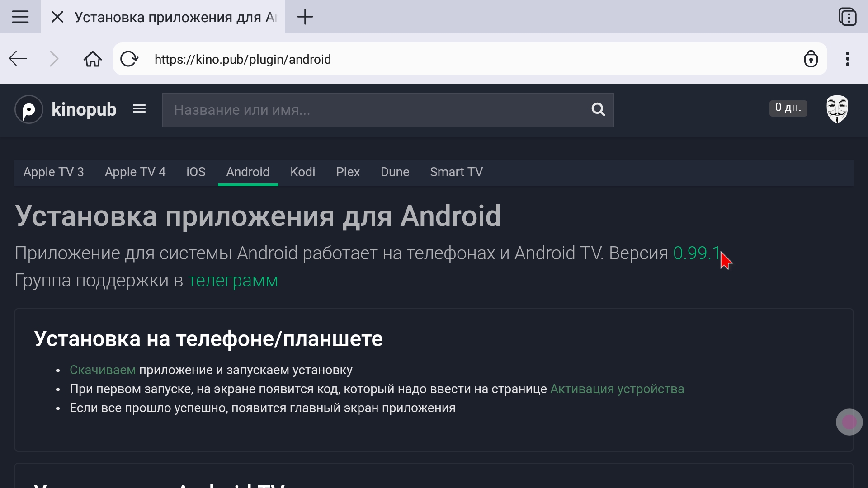Submit search with magnifier icon
The height and width of the screenshot is (488, 868).
[598, 109]
